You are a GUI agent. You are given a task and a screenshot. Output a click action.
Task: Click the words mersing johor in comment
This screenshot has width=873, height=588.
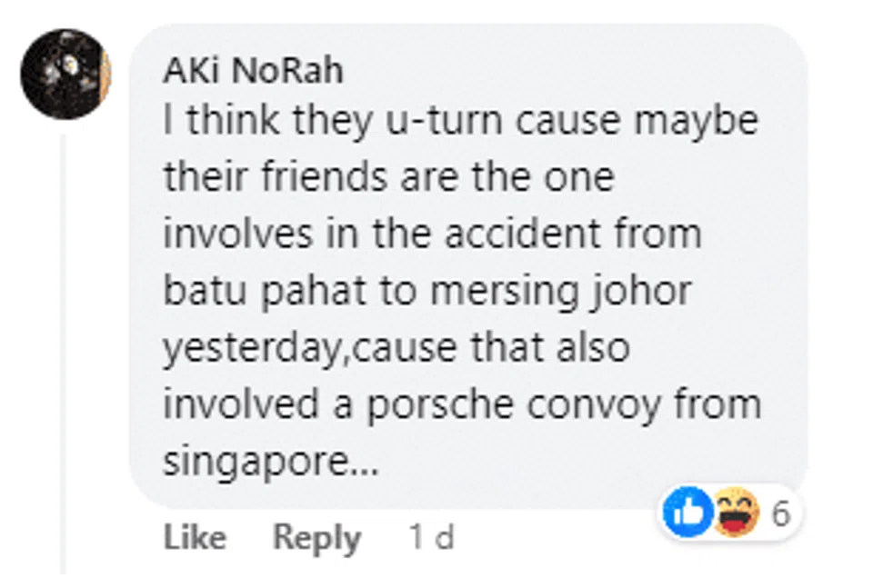(561, 292)
